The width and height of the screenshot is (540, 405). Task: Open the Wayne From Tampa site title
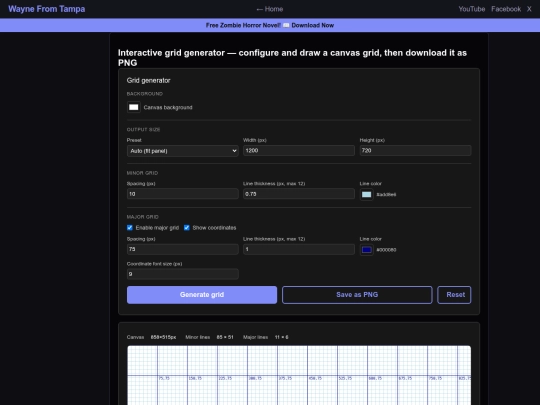point(46,9)
